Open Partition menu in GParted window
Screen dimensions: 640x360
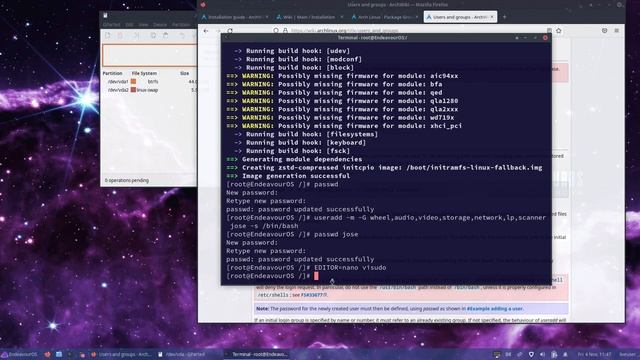[181, 24]
